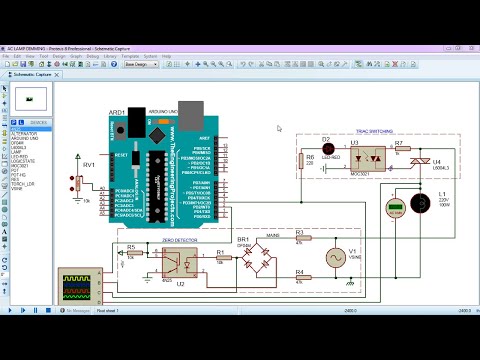Open the Edit menu
Image resolution: width=480 pixels, height=360 pixels.
(x=17, y=56)
